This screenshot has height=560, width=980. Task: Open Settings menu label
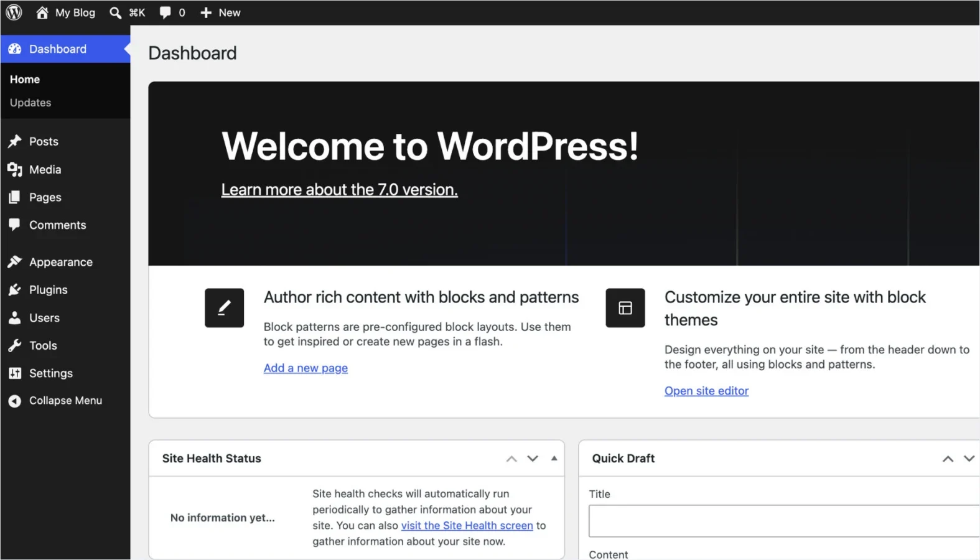click(51, 373)
